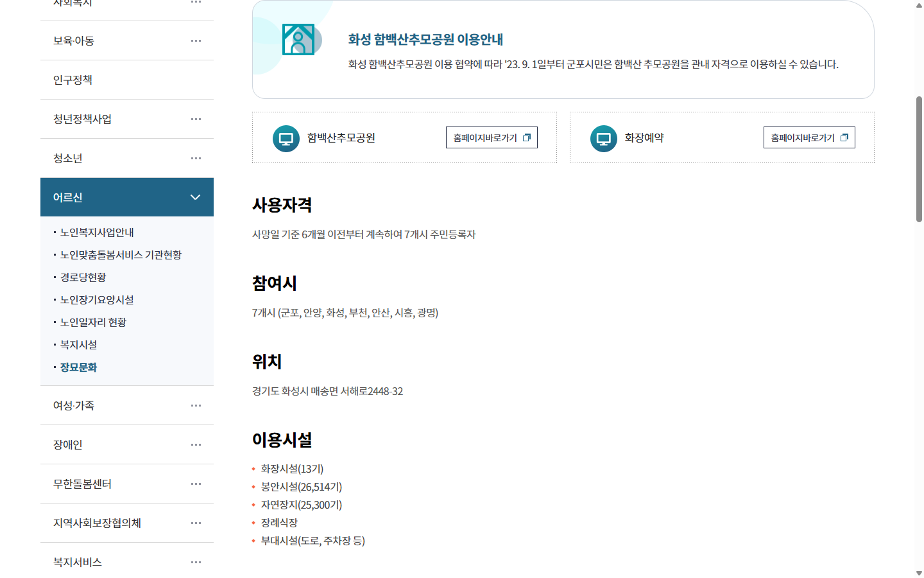Open the 보육·아동 menu item
Viewport: 924px width, 578px height.
tap(127, 40)
